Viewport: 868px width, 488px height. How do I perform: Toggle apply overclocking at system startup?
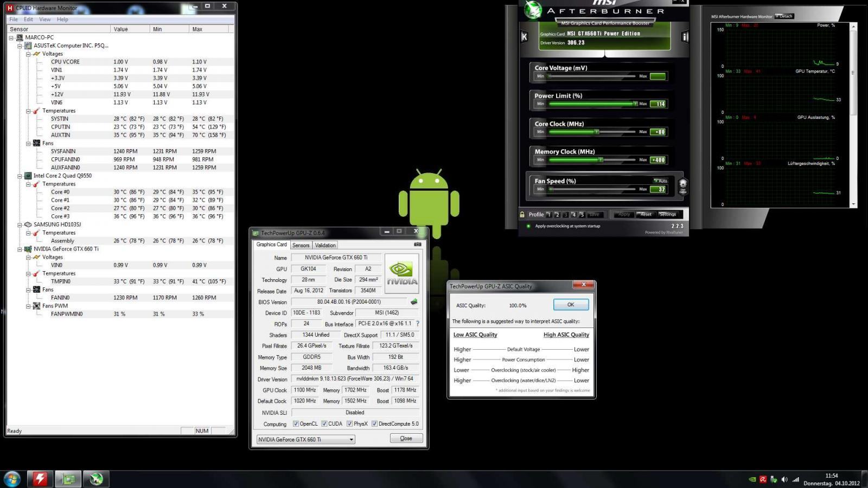pos(528,226)
